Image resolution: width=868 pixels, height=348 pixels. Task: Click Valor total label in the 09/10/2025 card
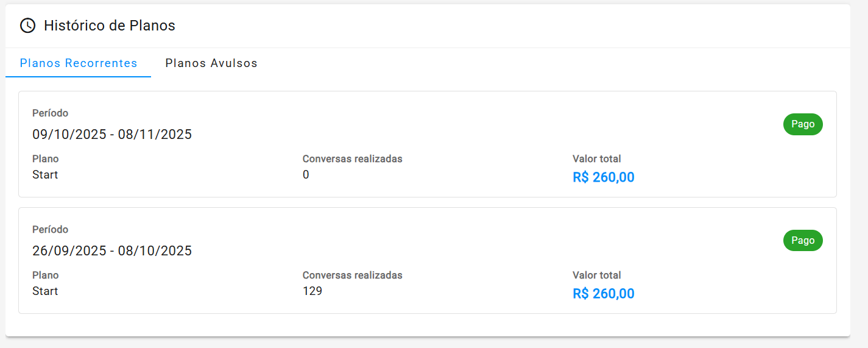pyautogui.click(x=596, y=159)
